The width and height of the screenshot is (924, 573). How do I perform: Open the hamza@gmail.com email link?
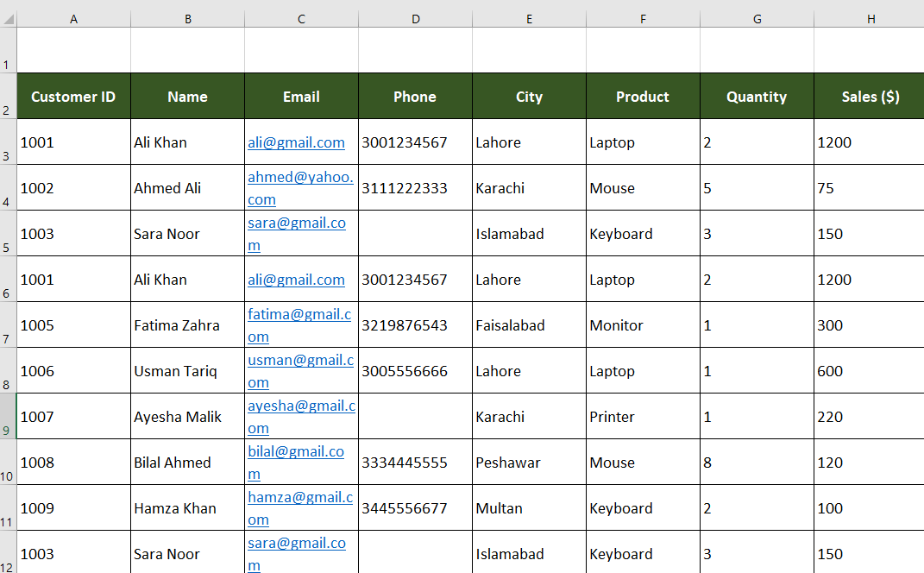300,508
